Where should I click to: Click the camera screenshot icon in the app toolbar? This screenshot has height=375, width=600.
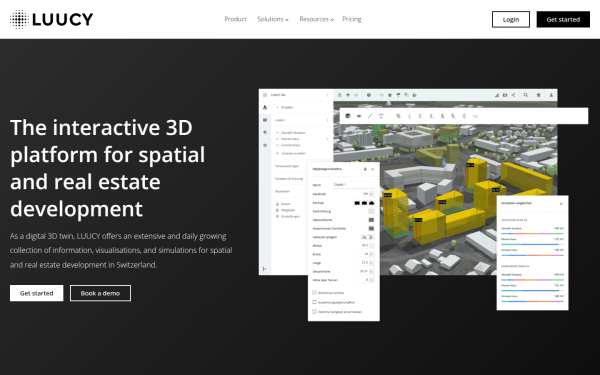point(505,95)
